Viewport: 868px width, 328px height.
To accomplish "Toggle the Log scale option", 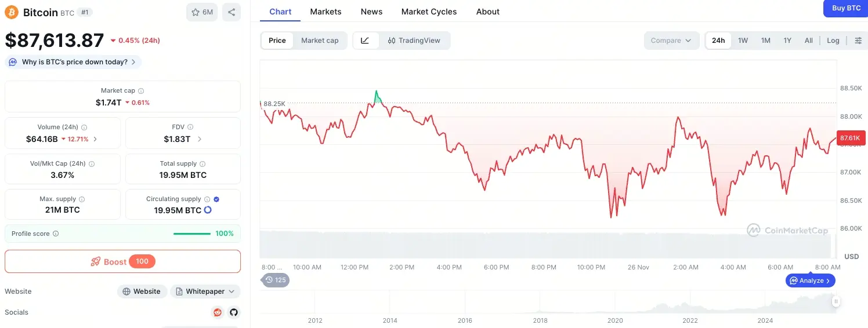I will pos(833,41).
